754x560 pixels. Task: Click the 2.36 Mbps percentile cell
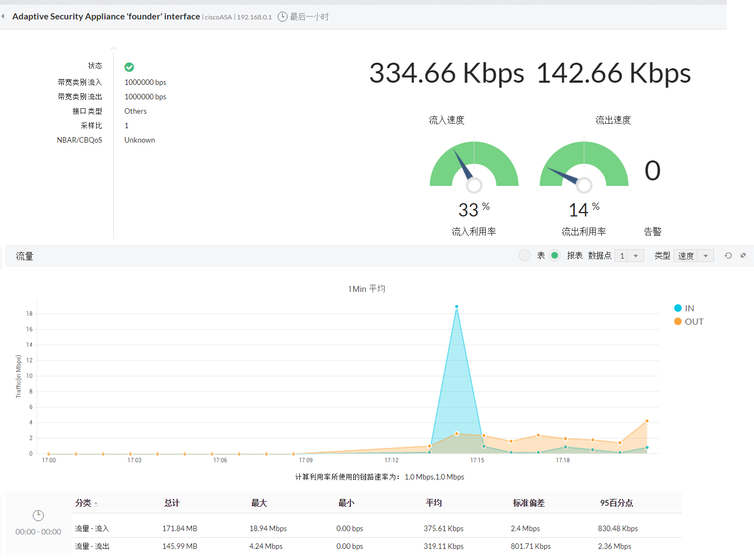[615, 546]
